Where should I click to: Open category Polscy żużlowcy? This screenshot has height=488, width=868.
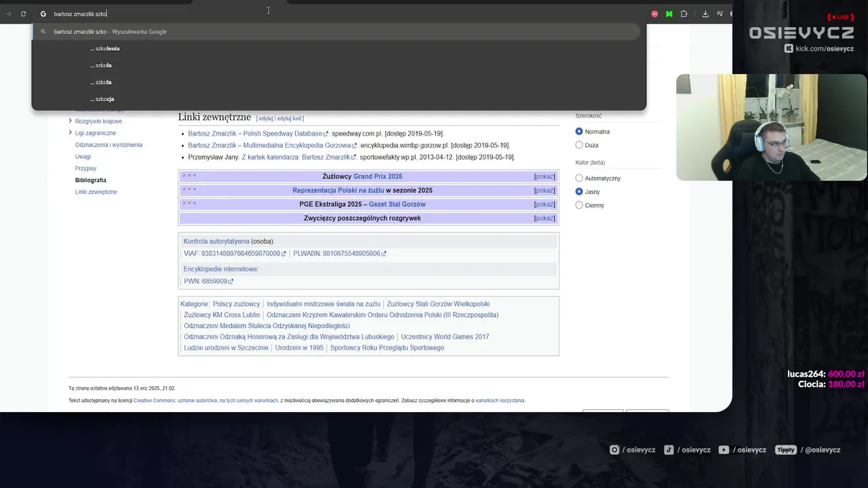coord(237,304)
